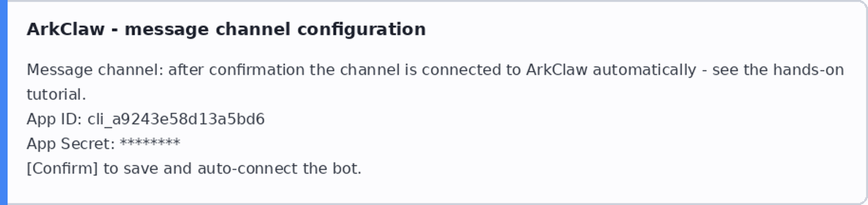Select "message channel" in the bold heading
This screenshot has height=205, width=868.
[x=208, y=29]
